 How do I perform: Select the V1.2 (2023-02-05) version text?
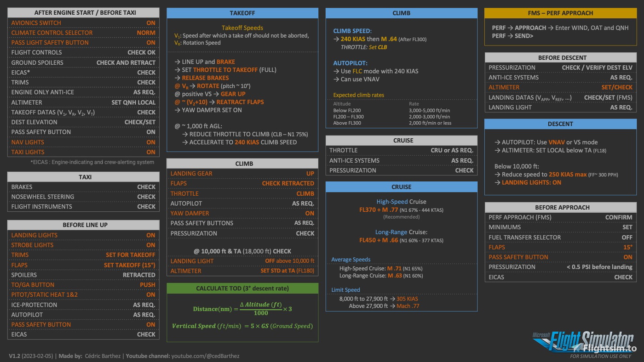tap(31, 356)
